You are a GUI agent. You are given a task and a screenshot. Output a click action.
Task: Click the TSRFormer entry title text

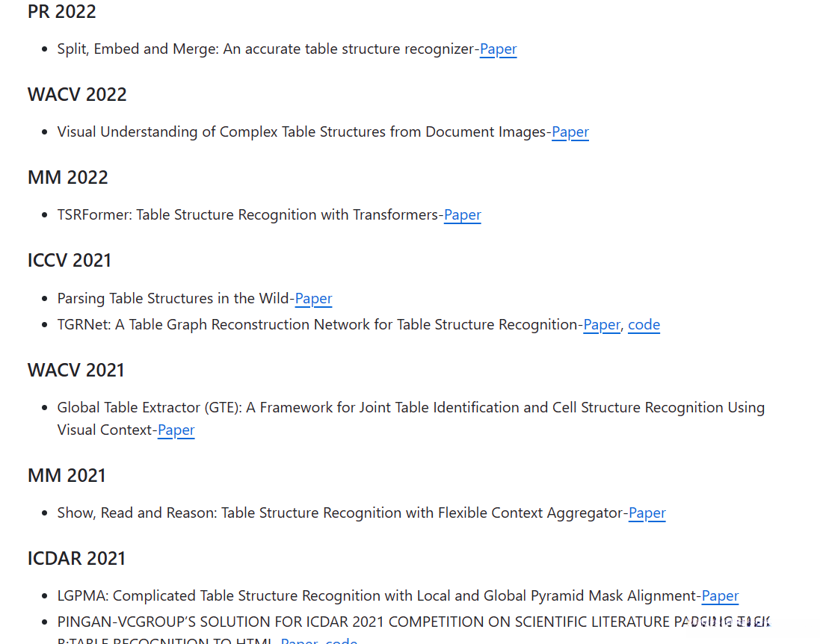(247, 215)
